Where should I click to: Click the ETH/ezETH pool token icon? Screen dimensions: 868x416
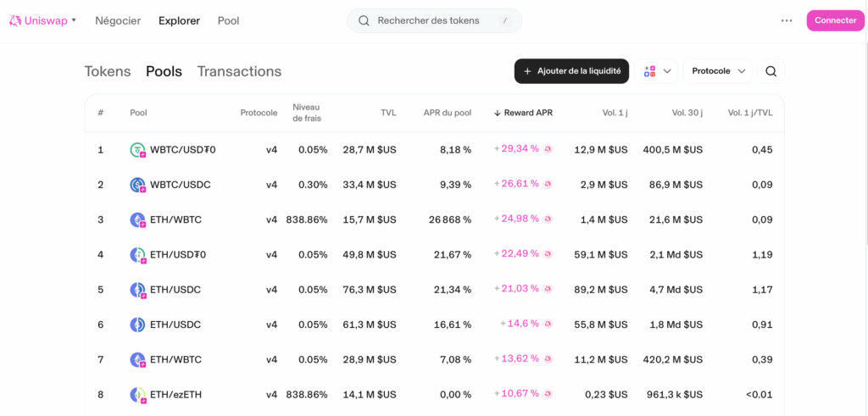(x=138, y=395)
